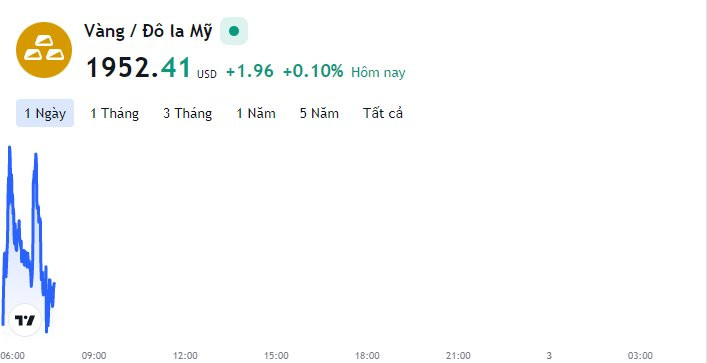Click the 12:00 time axis label

[x=185, y=356]
